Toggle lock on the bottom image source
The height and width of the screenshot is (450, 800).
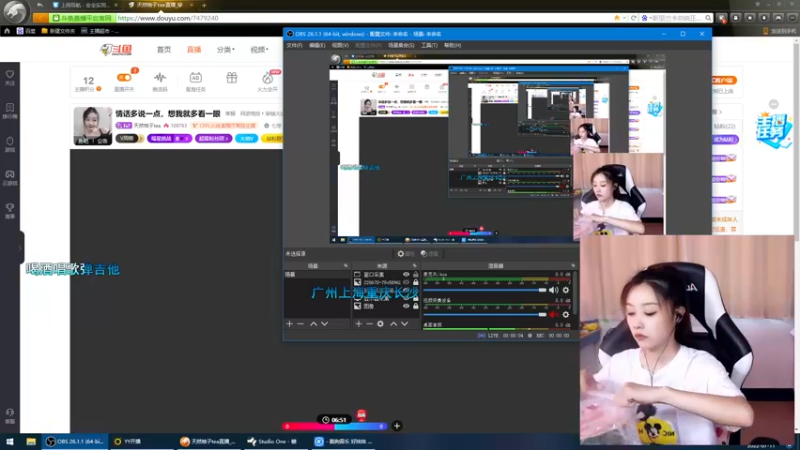[415, 306]
